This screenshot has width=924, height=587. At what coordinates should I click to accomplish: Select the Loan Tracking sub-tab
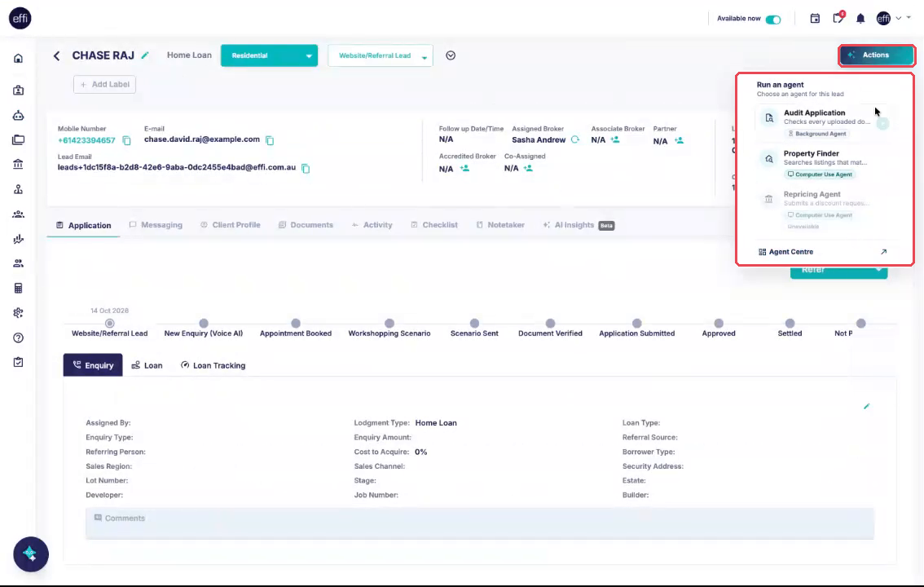[x=213, y=365]
